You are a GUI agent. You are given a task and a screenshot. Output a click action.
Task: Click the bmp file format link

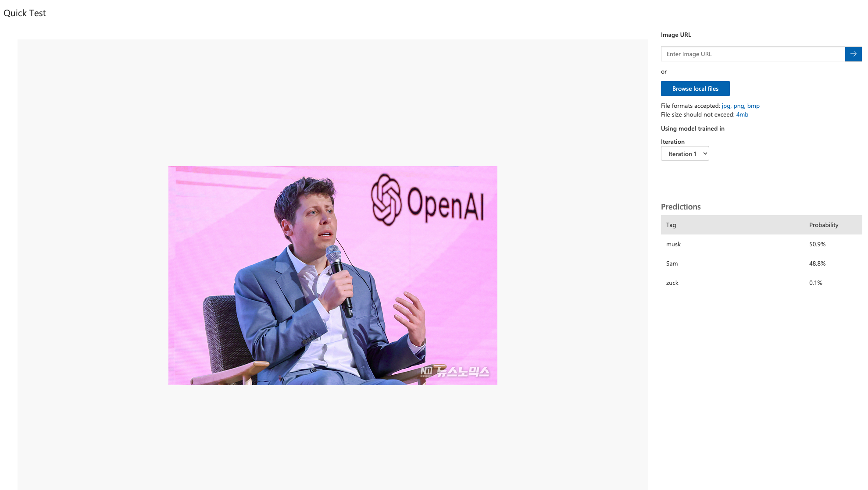753,106
